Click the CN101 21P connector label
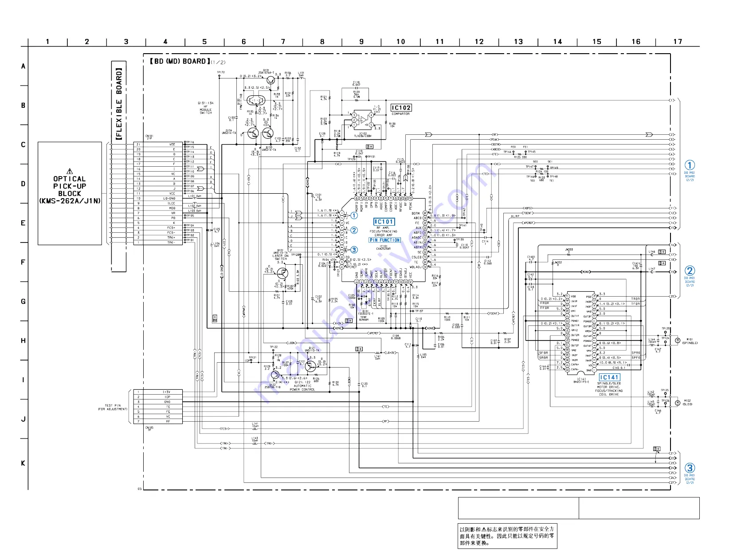 pos(149,137)
